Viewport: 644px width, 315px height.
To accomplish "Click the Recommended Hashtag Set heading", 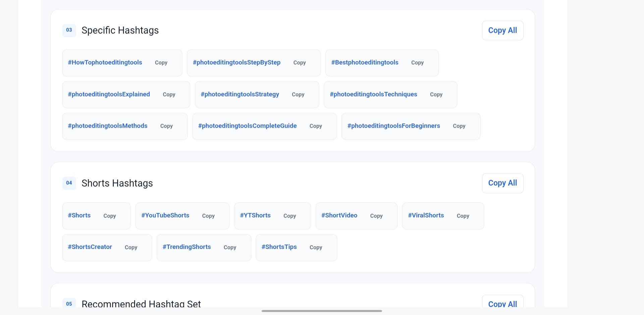I will coord(141,303).
